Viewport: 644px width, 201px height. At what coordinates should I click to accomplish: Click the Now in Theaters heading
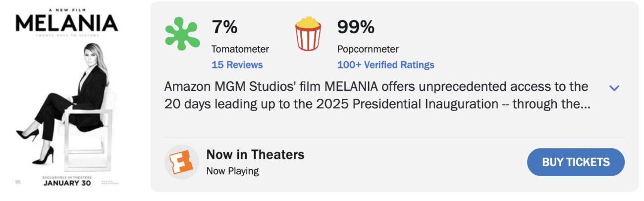coord(255,154)
